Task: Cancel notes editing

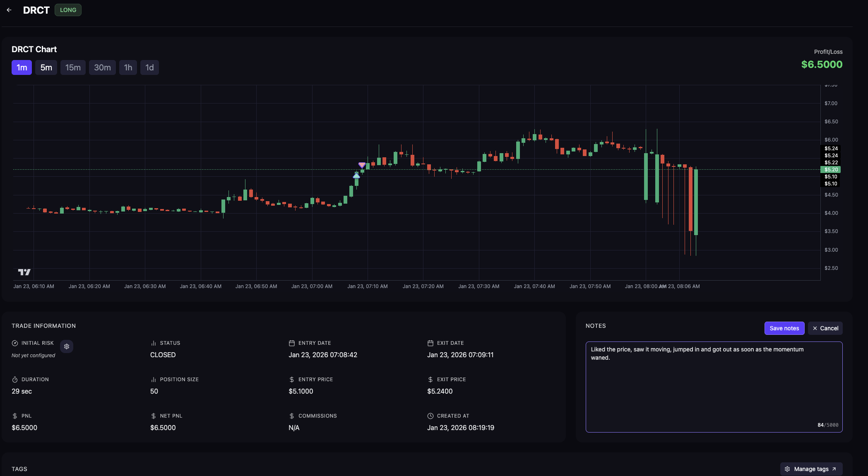Action: tap(825, 328)
